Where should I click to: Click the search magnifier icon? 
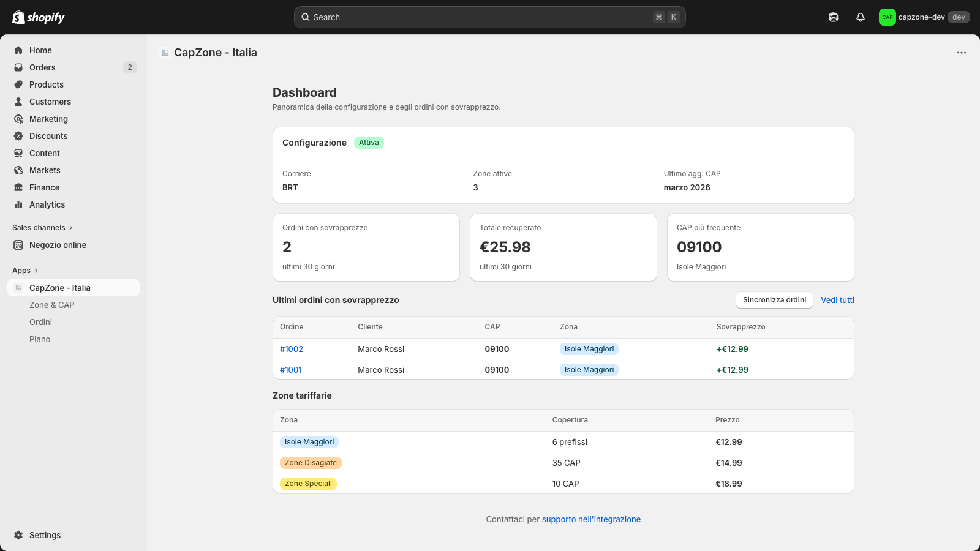point(306,17)
